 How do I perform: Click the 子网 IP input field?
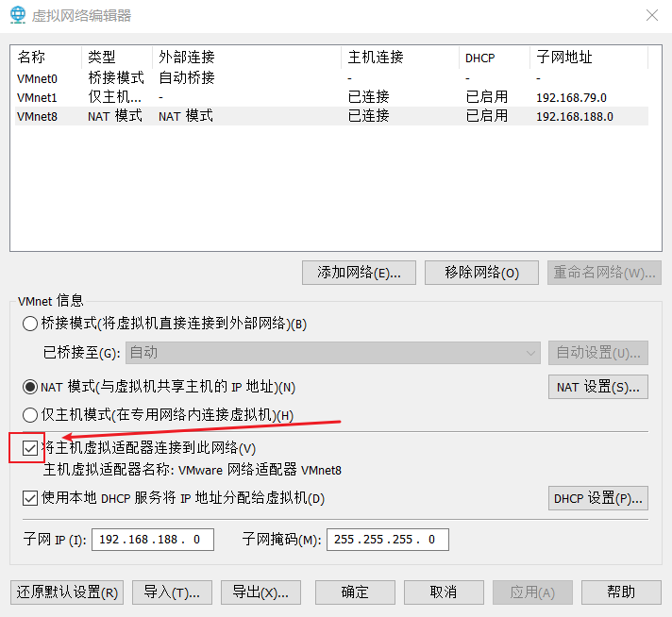coord(153,540)
